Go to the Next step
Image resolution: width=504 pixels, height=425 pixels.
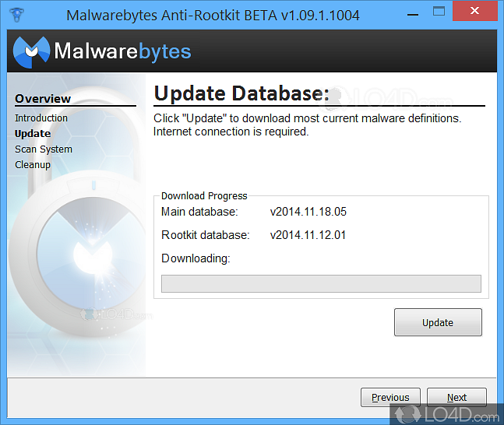[456, 398]
